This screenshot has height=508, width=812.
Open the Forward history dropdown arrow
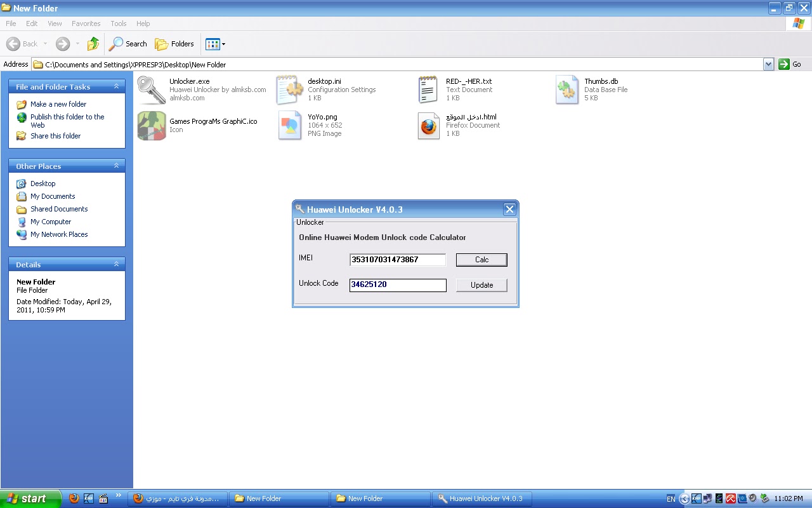coord(77,44)
